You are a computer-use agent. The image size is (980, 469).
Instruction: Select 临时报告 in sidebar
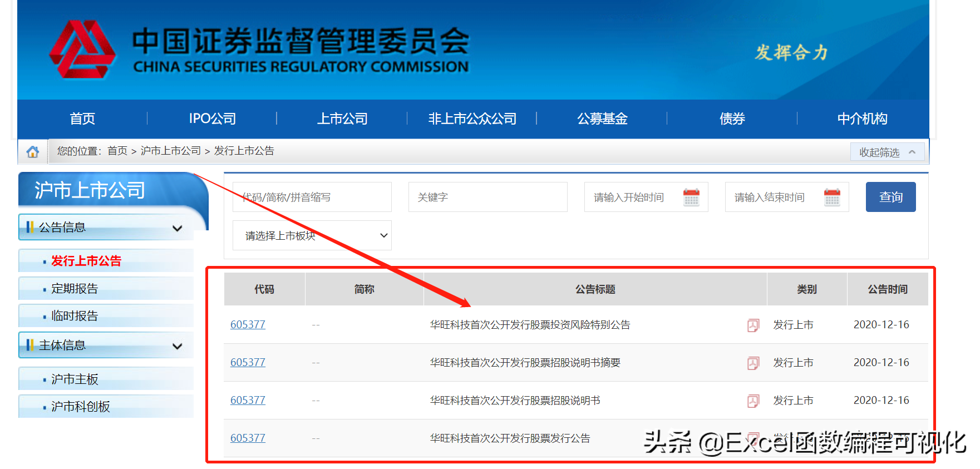[75, 315]
